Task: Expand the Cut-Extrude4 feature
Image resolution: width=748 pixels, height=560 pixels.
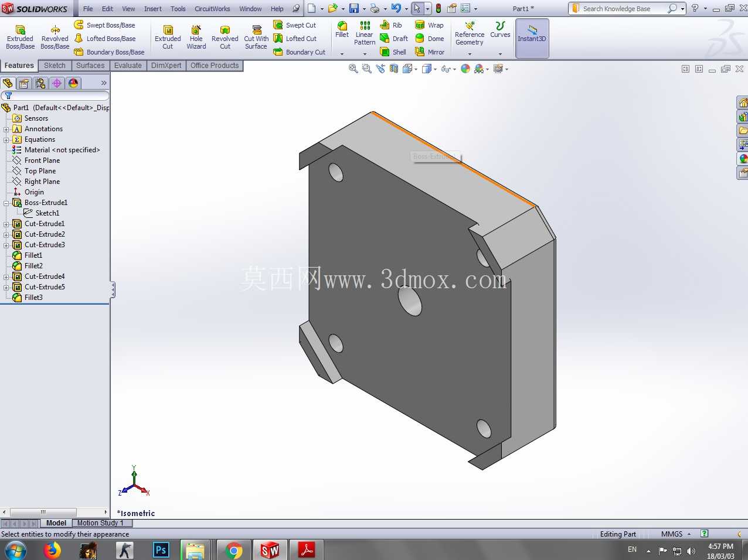Action: coord(6,277)
